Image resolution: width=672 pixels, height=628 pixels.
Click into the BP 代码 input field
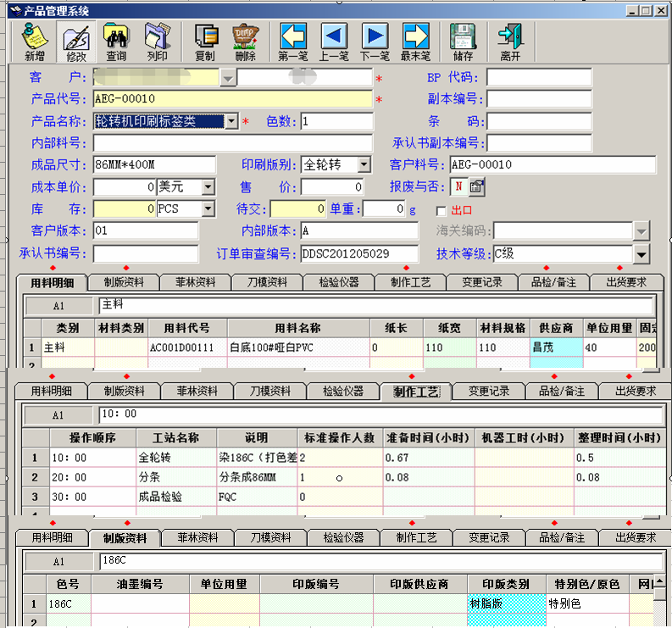pos(538,77)
